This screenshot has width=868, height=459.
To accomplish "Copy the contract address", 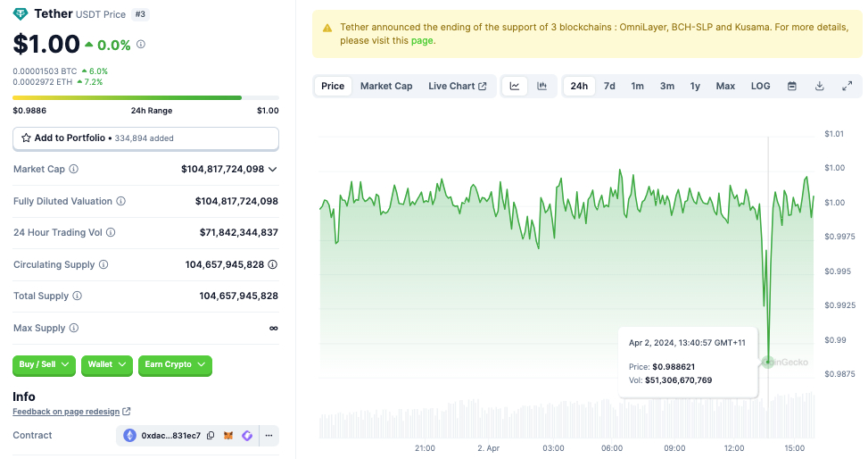I will 211,436.
